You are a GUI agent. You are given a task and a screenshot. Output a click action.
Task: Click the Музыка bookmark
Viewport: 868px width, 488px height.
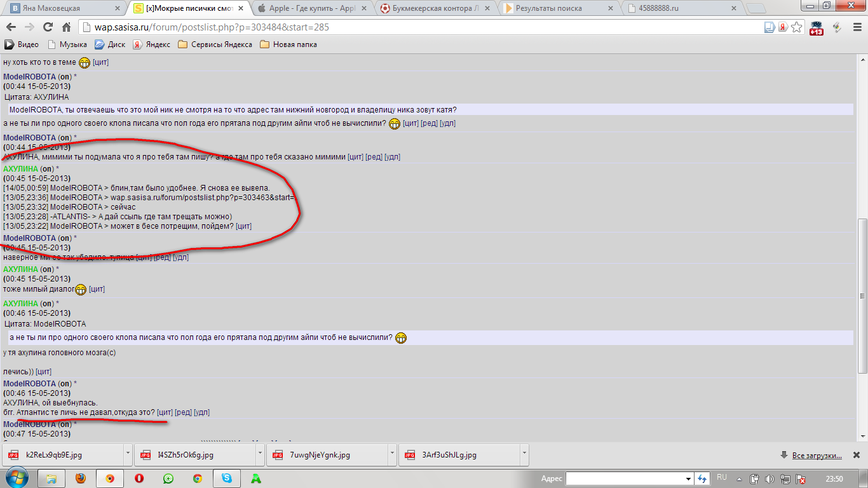(x=67, y=44)
